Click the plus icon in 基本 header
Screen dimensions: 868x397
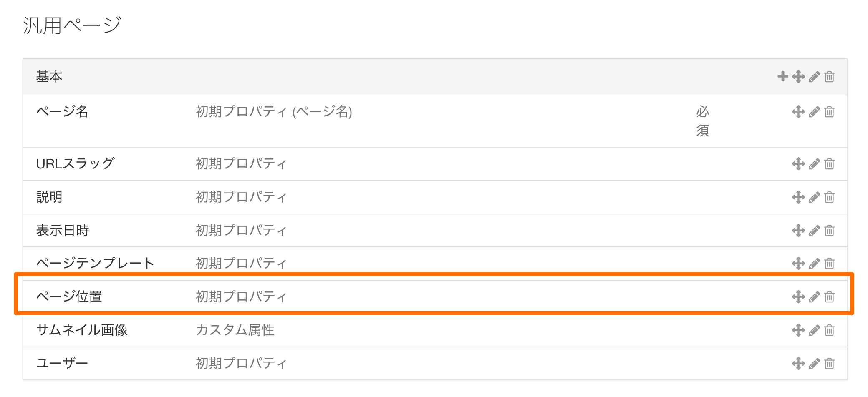click(x=782, y=76)
